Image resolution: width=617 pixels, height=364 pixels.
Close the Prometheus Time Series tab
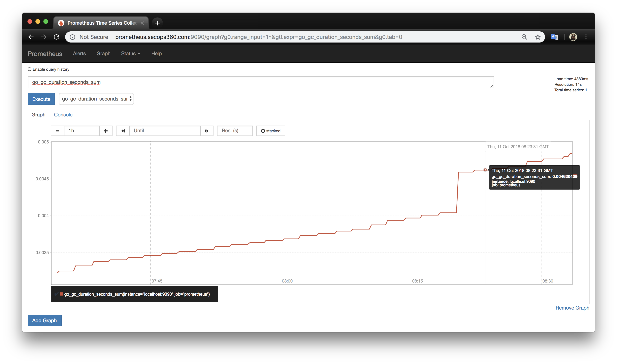(x=142, y=23)
